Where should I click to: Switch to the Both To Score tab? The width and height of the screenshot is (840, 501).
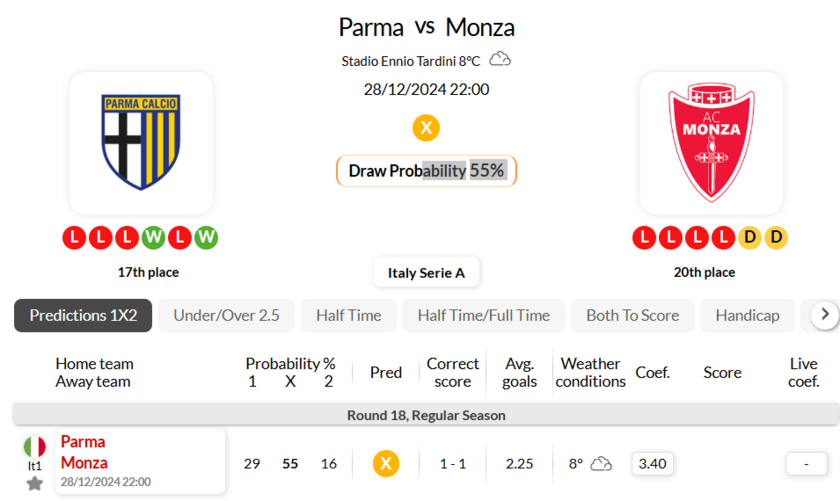[632, 315]
